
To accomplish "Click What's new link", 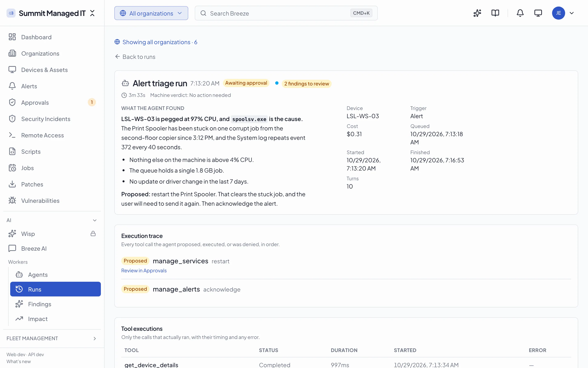I will pos(19,361).
